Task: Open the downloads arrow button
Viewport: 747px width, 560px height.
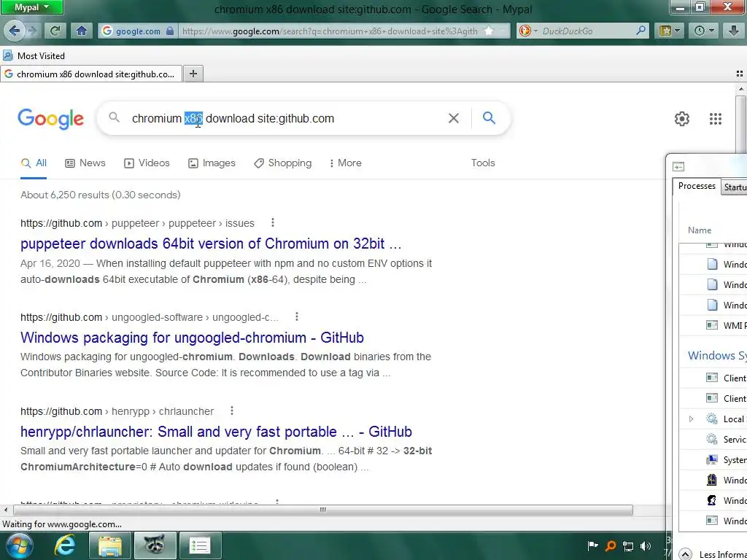Action: [734, 31]
